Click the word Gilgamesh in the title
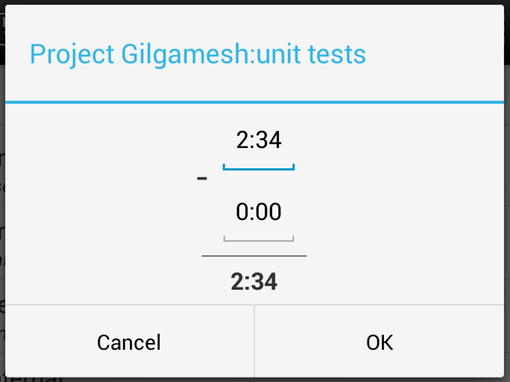Image resolution: width=510 pixels, height=382 pixels. coord(183,54)
